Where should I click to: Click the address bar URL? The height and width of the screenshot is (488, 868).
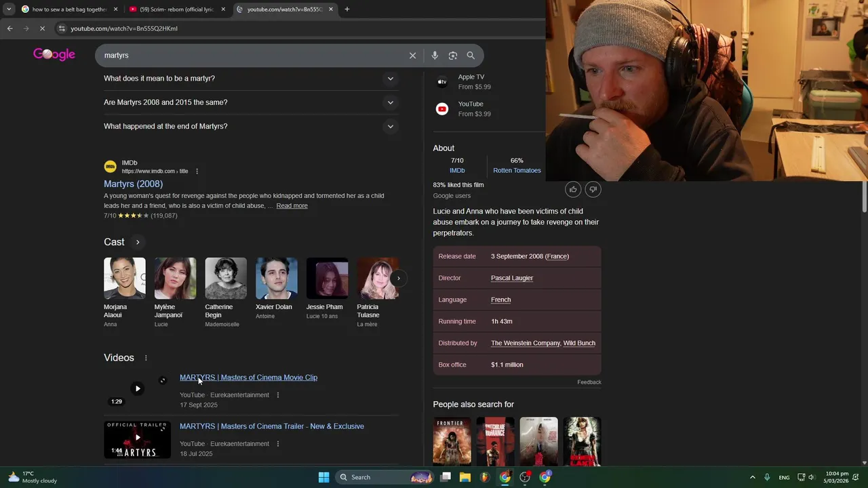tap(124, 28)
